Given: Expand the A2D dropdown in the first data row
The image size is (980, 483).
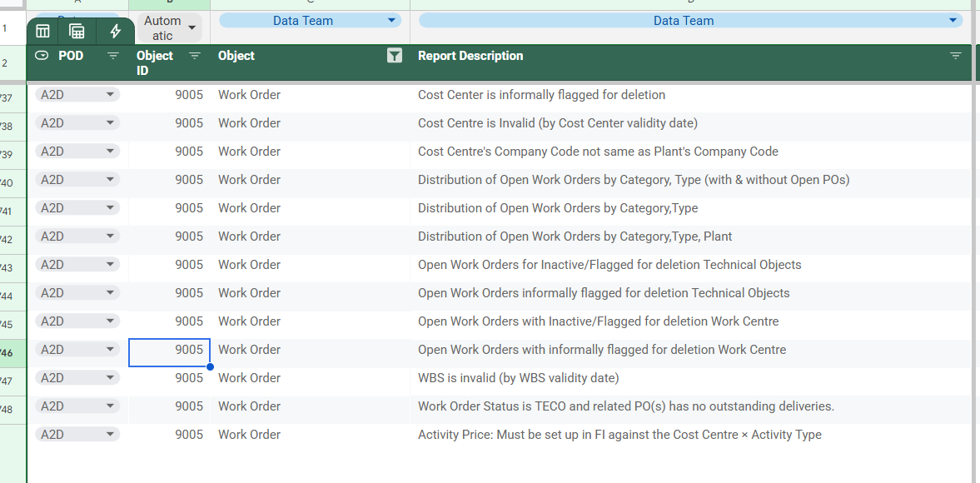Looking at the screenshot, I should coord(109,95).
